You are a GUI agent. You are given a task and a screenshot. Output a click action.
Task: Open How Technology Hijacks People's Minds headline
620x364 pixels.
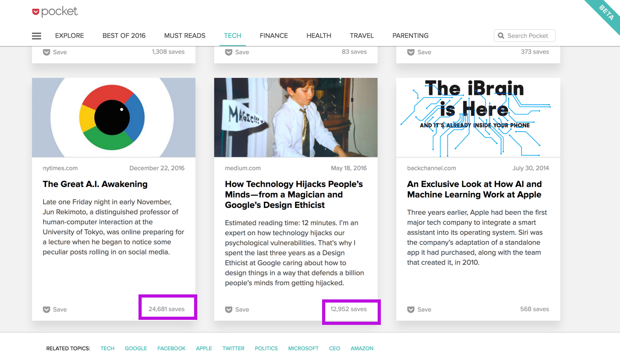pyautogui.click(x=294, y=195)
